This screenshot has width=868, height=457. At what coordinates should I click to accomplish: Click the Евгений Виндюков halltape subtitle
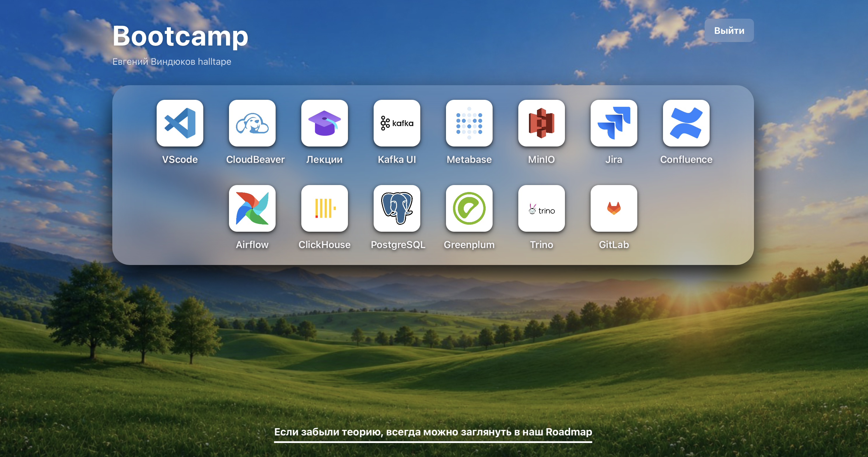point(172,62)
